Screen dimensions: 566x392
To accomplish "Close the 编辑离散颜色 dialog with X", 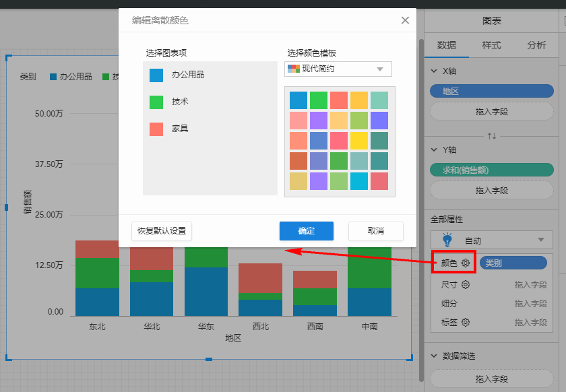I will coord(405,20).
